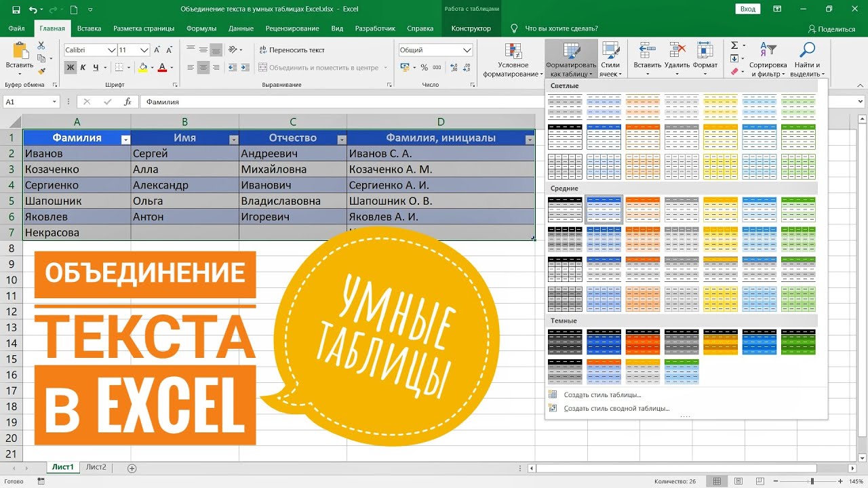868x488 pixels.
Task: Click the Вход sign-in button
Action: click(x=748, y=9)
